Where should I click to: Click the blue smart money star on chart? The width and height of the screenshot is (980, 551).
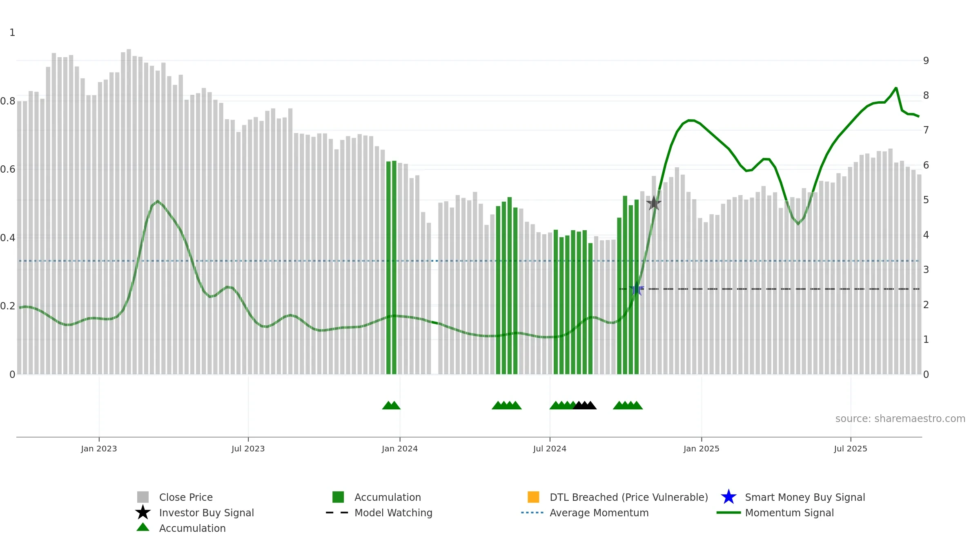637,289
